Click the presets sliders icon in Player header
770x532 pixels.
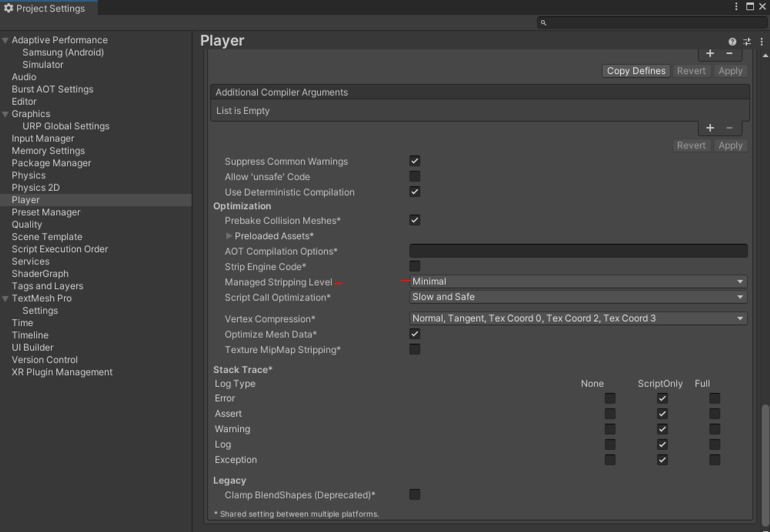(x=747, y=41)
